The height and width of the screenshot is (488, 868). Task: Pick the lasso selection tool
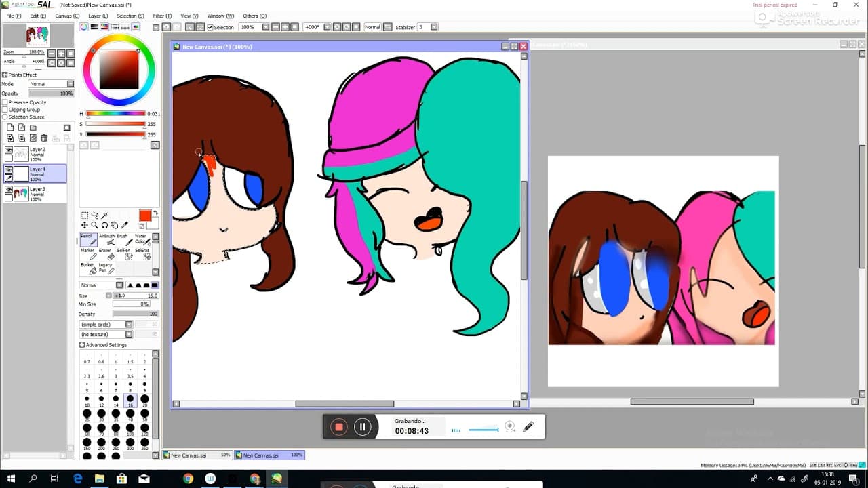(x=94, y=216)
